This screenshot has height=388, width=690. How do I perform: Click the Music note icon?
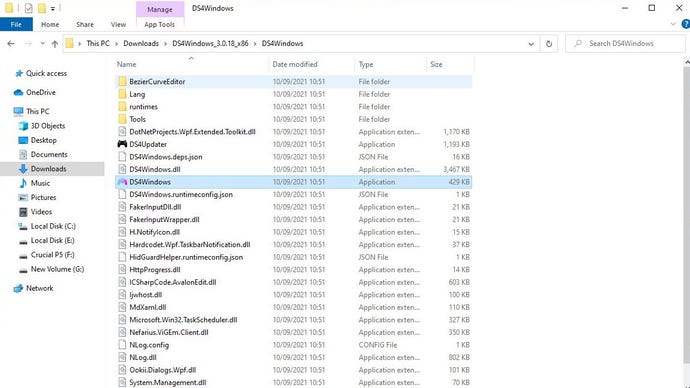point(23,183)
